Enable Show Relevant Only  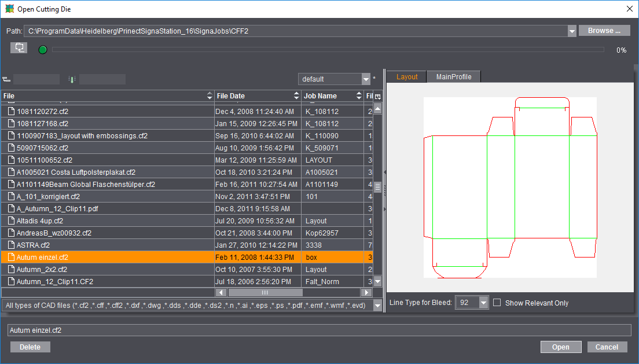[497, 303]
